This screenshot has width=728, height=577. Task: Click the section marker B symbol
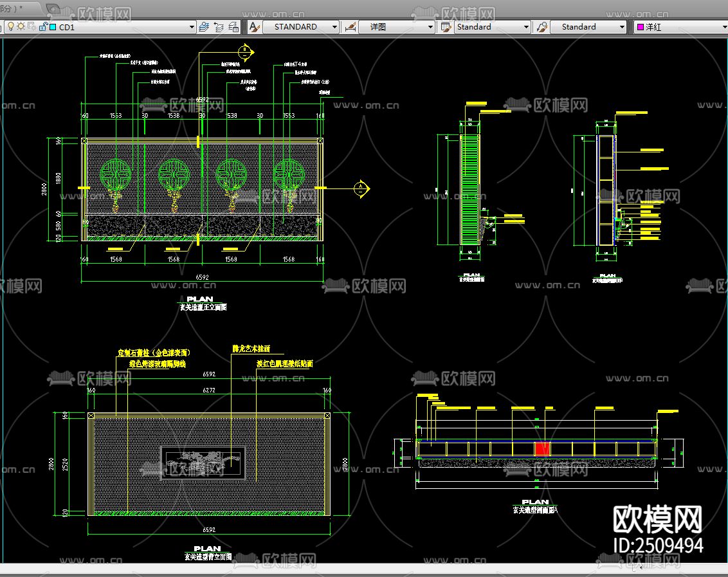coord(245,53)
